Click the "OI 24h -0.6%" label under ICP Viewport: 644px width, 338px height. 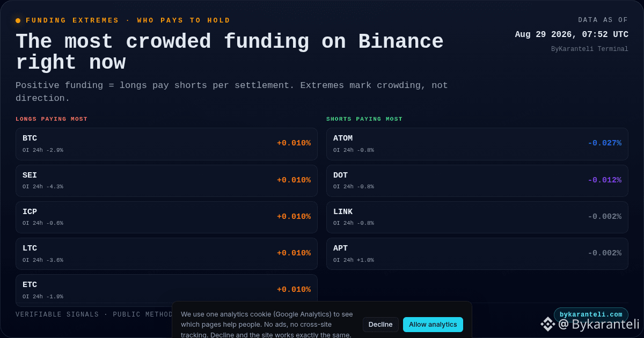tap(43, 223)
